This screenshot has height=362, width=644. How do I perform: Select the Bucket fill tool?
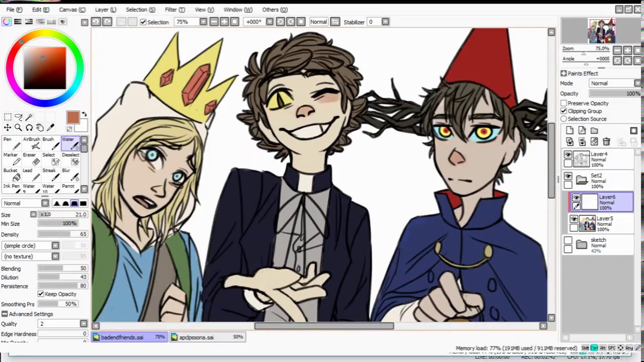(12, 174)
